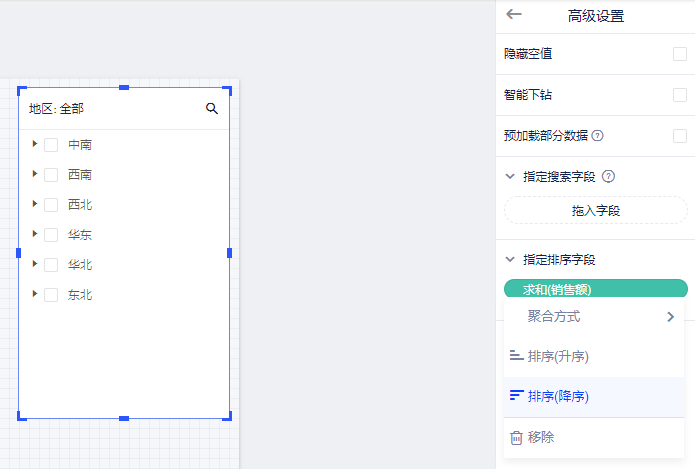Screen dimensions: 695x469
Task: Click the 拖入字段 drop area
Action: click(595, 210)
